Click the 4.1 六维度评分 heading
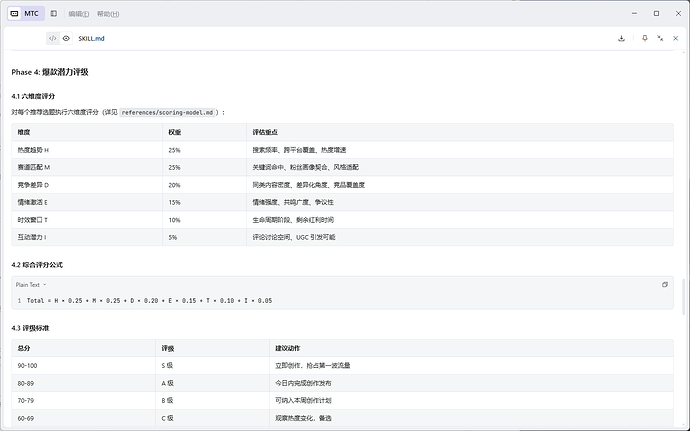Screen dimensions: 690x431 click(33, 96)
